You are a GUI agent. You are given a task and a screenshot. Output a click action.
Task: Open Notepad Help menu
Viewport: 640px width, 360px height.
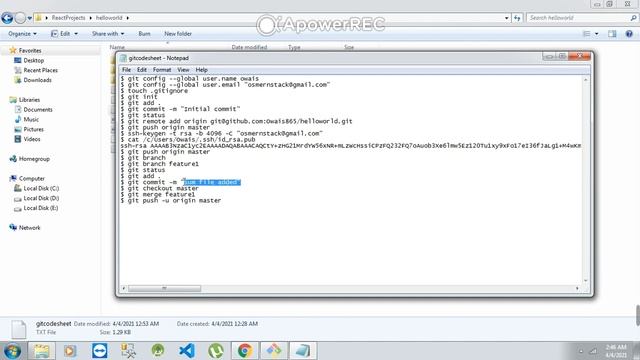pyautogui.click(x=201, y=70)
